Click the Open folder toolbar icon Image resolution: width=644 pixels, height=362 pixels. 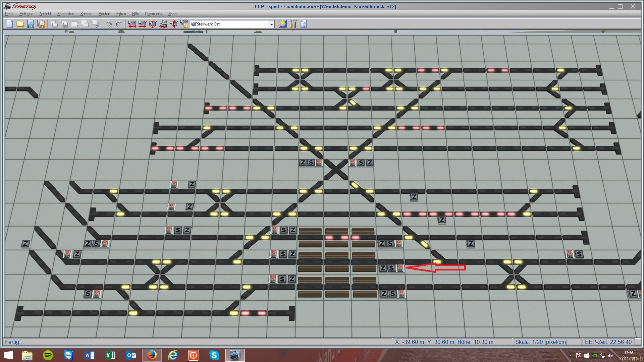click(x=20, y=24)
